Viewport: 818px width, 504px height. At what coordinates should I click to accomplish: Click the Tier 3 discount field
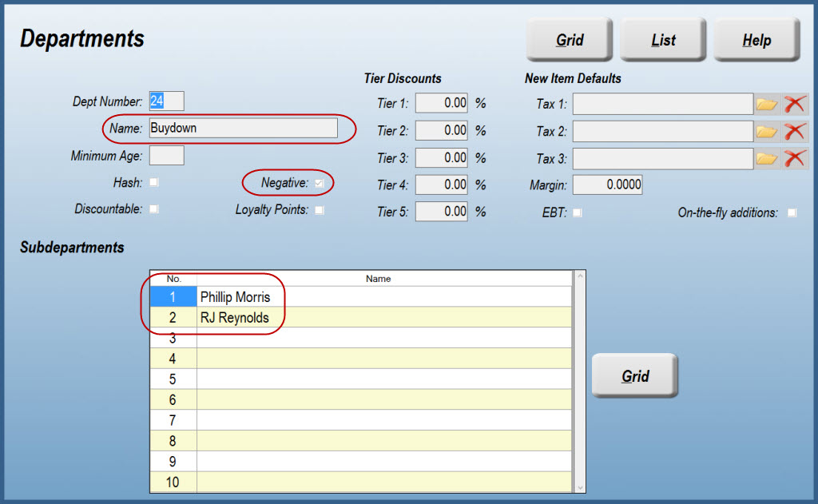(441, 157)
